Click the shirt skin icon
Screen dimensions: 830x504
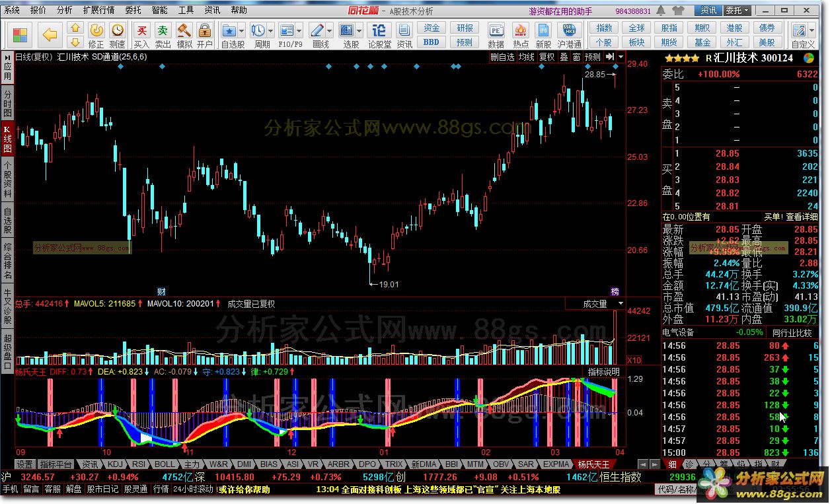(x=677, y=11)
